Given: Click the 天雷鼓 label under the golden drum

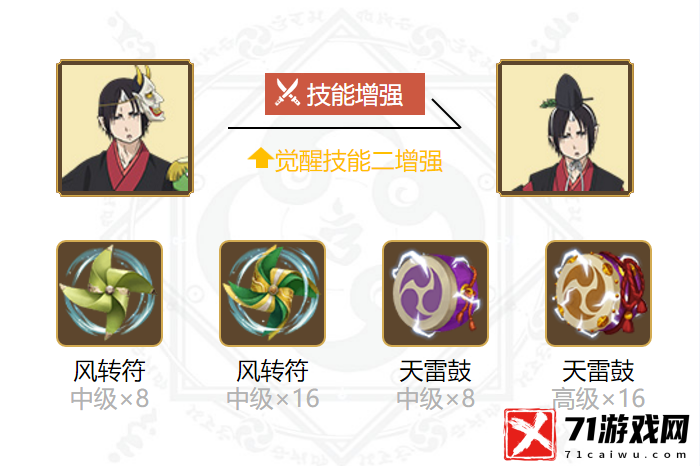Looking at the screenshot, I should 598,371.
